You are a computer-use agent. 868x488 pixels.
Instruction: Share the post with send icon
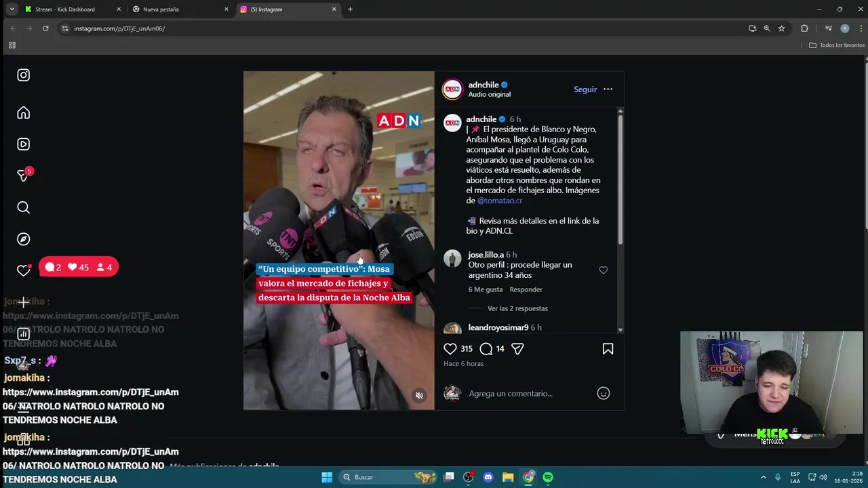tap(517, 348)
